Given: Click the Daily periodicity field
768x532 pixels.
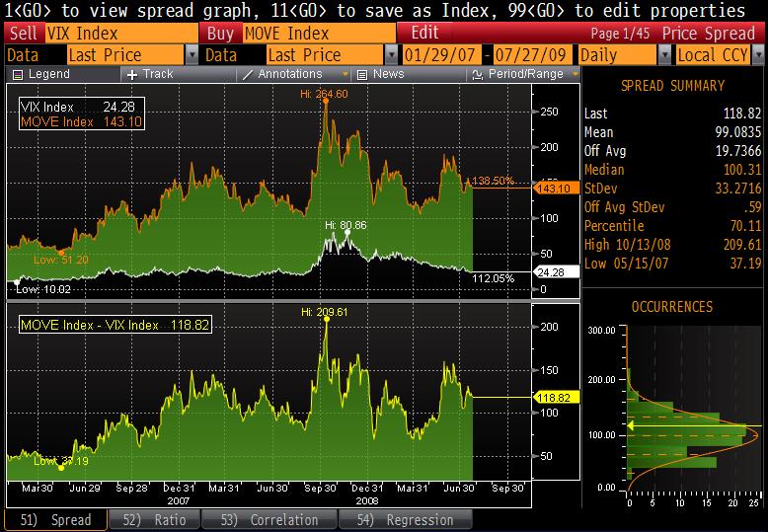Looking at the screenshot, I should coord(618,55).
